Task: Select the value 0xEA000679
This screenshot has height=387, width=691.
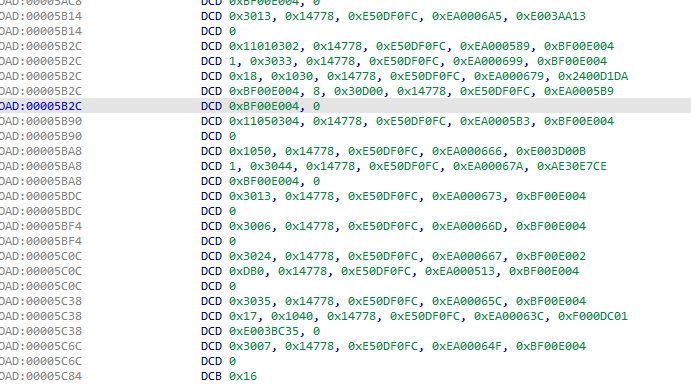Action: click(x=509, y=76)
